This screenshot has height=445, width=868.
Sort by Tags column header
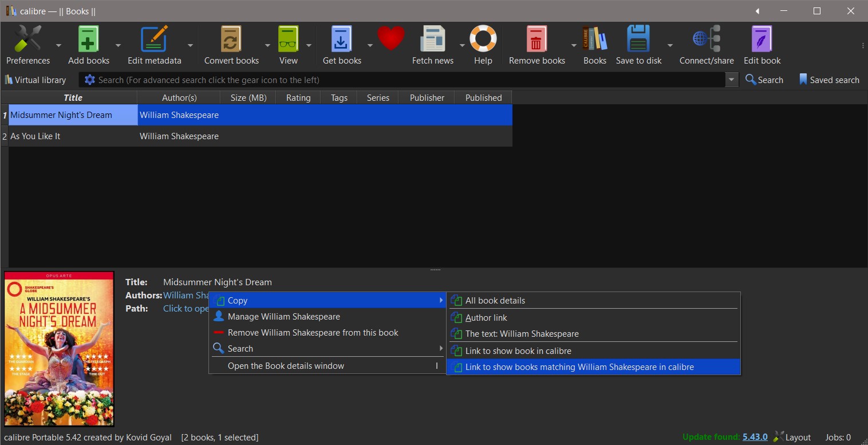(x=339, y=97)
